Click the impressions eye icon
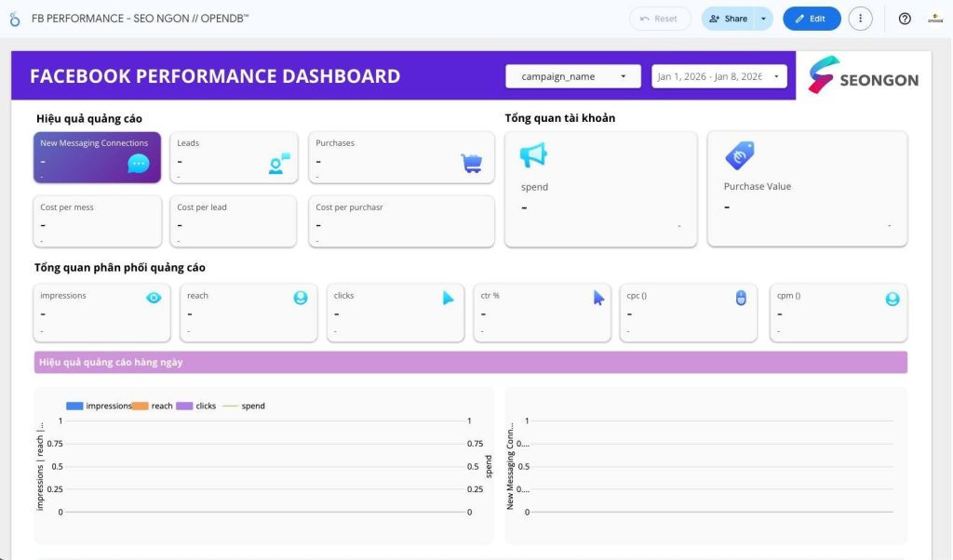The image size is (953, 560). click(x=154, y=298)
